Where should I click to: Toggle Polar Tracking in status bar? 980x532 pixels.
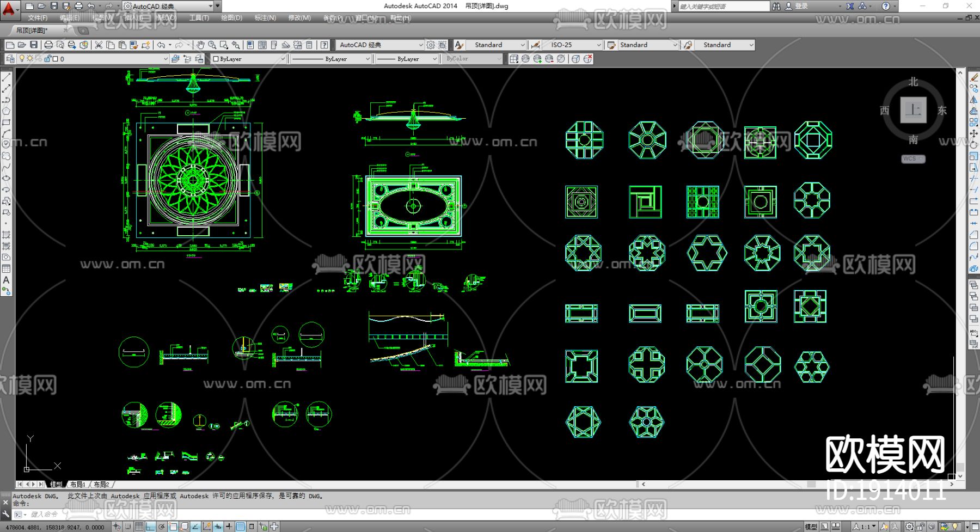click(x=162, y=527)
